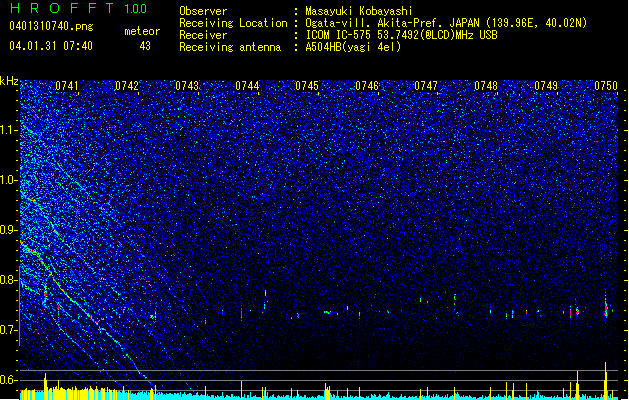Click the 1.0 kHz frequency tick label
The image size is (629, 400).
tap(9, 180)
